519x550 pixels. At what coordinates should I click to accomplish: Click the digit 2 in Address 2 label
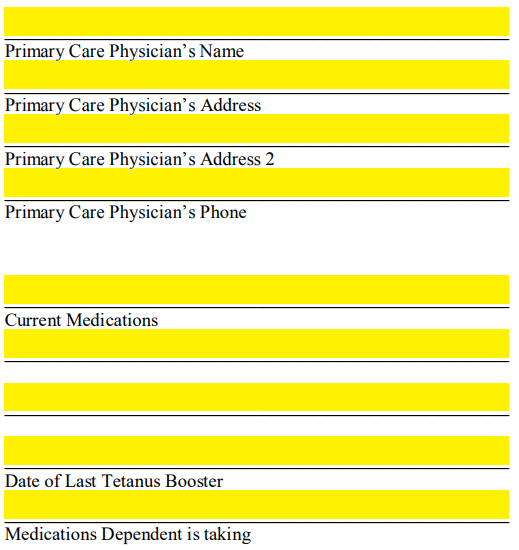point(269,159)
